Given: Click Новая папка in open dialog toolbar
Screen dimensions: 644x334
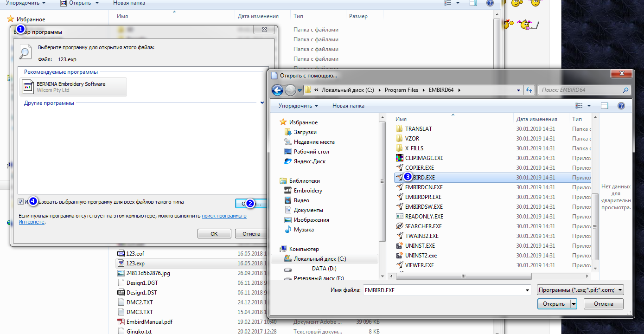Looking at the screenshot, I should [348, 106].
